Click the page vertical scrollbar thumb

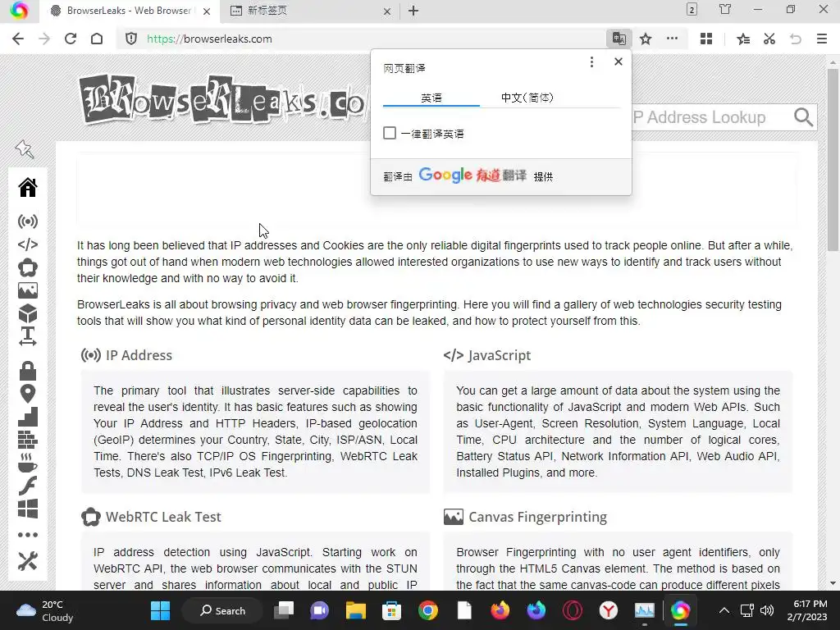click(x=833, y=160)
